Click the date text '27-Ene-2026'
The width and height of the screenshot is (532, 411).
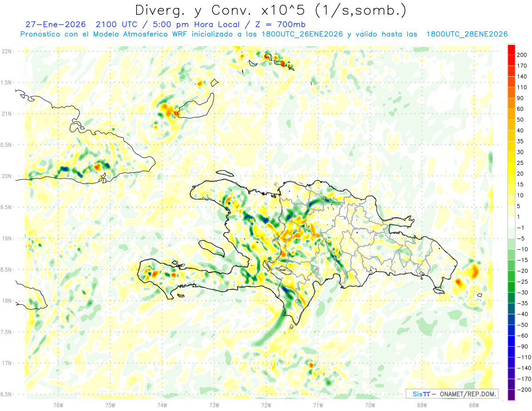pos(55,24)
